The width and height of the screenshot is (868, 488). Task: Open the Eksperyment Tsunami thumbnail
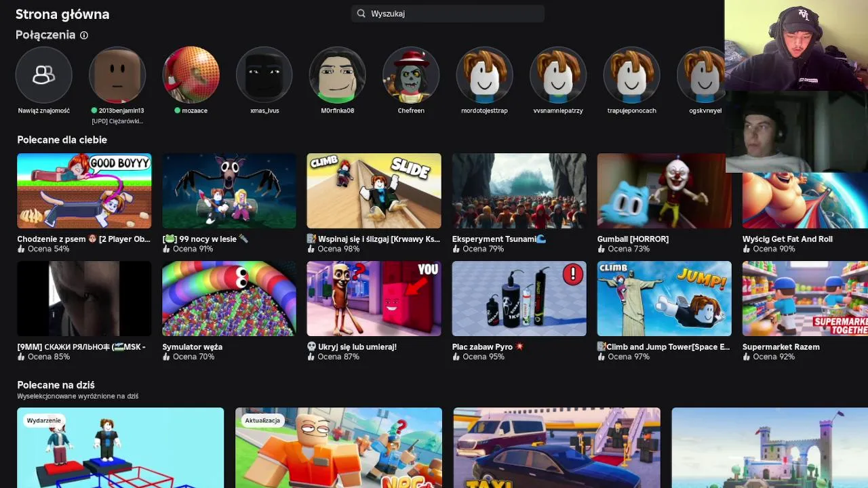(x=519, y=190)
